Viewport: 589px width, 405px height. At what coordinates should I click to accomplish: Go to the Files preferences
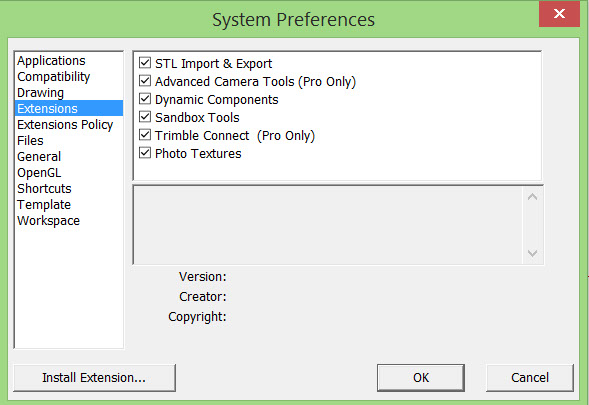(x=30, y=141)
